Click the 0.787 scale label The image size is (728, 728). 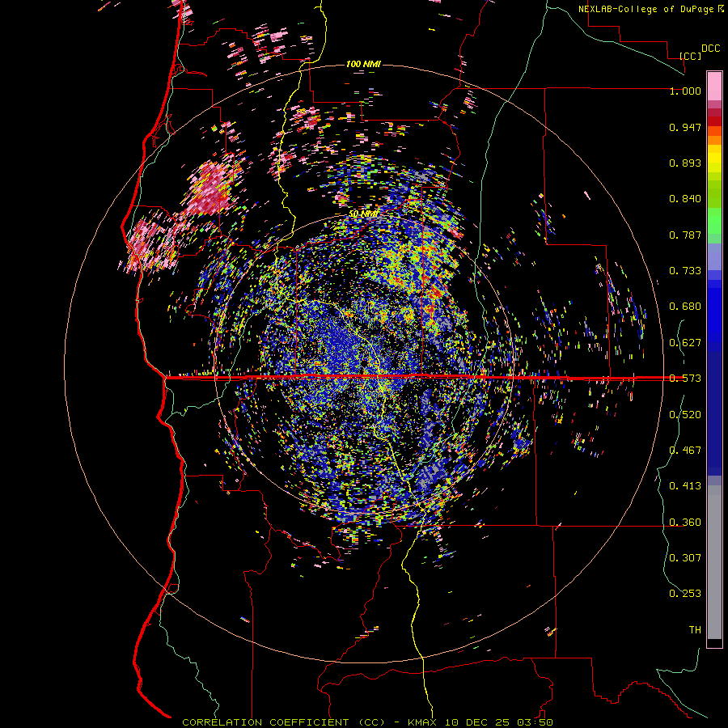[685, 235]
